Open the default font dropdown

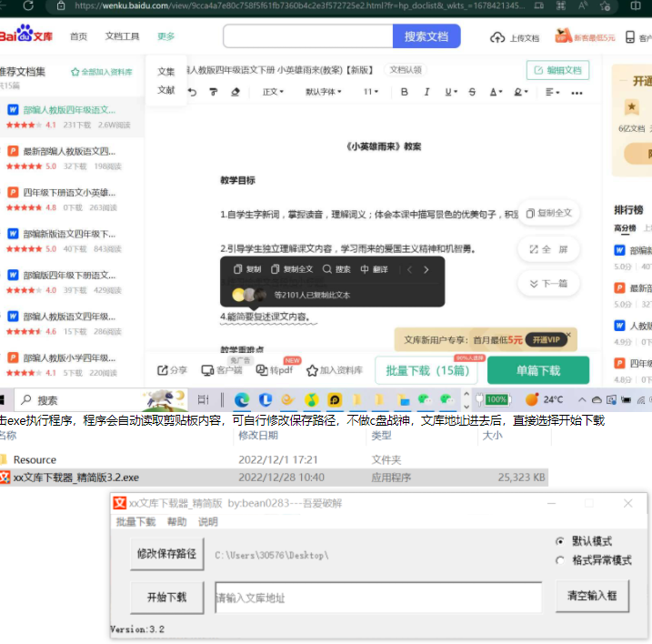pos(323,92)
